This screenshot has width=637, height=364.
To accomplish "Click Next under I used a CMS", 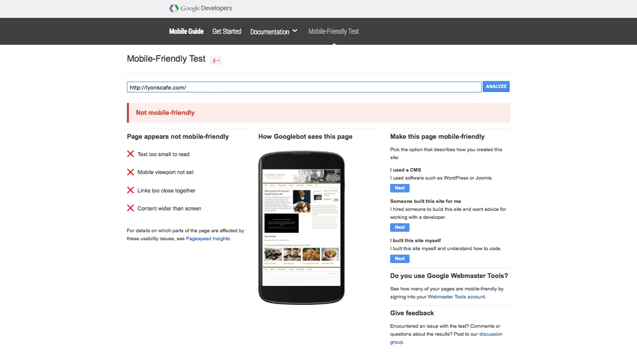I will click(x=400, y=188).
